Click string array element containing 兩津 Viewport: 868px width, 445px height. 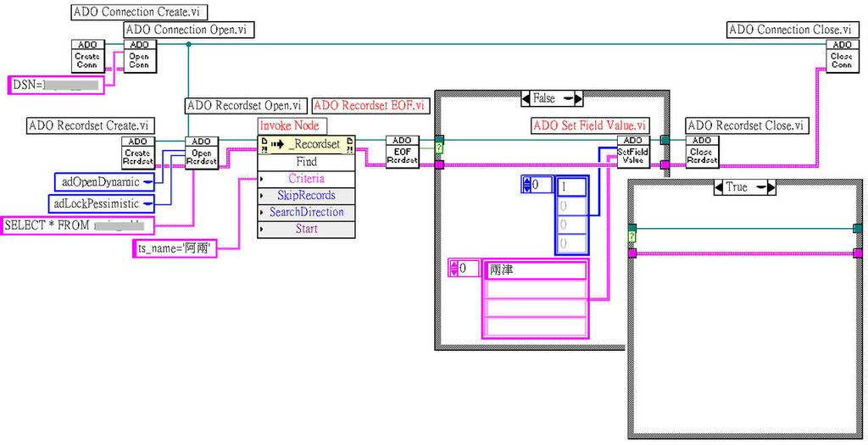pos(536,270)
